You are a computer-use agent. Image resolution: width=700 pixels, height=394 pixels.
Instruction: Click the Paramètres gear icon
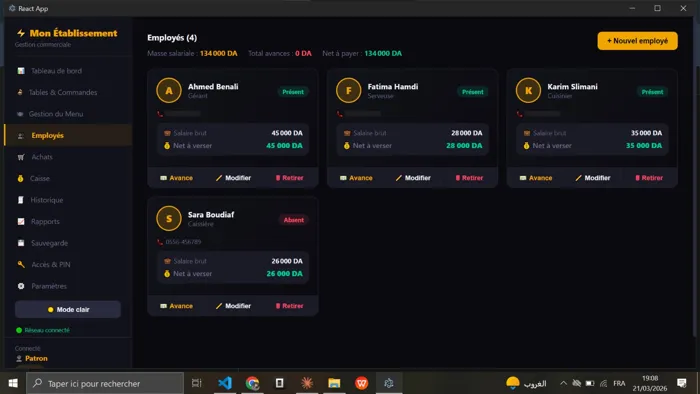click(21, 286)
